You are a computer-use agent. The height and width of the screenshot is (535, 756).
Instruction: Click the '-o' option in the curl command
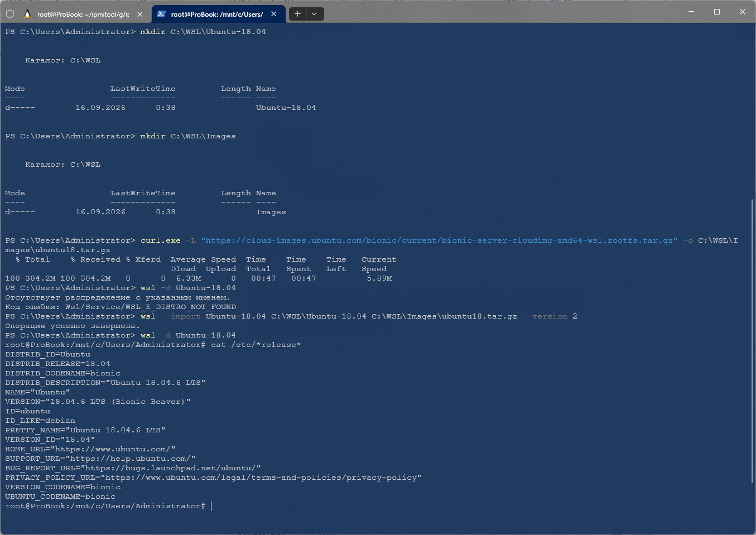pos(688,240)
